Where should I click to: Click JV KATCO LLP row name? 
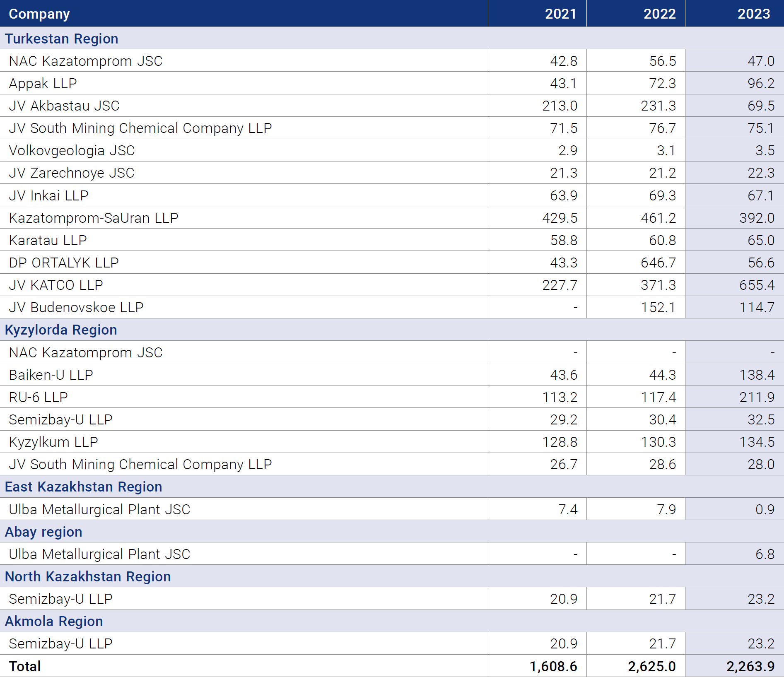coord(56,285)
